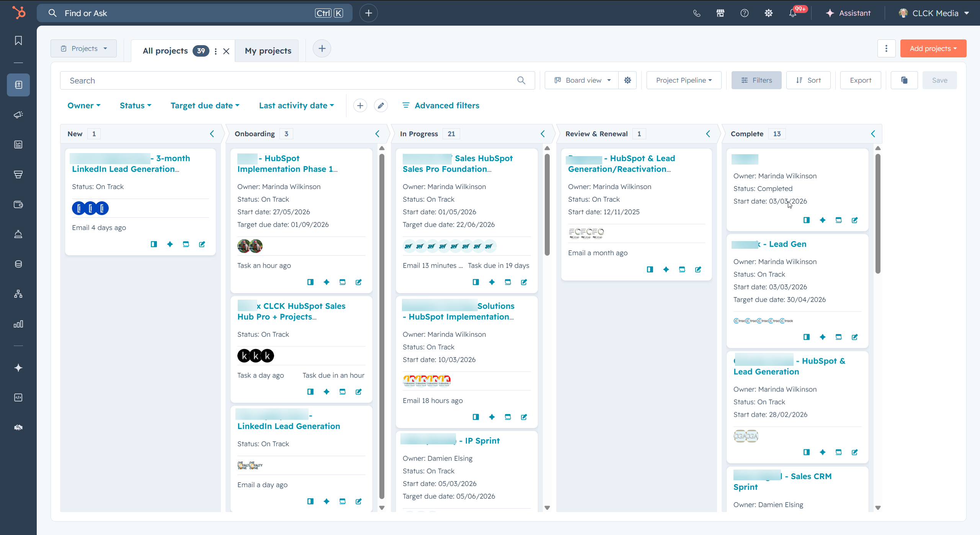Switch to the My projects tab
This screenshot has width=980, height=535.
click(268, 51)
